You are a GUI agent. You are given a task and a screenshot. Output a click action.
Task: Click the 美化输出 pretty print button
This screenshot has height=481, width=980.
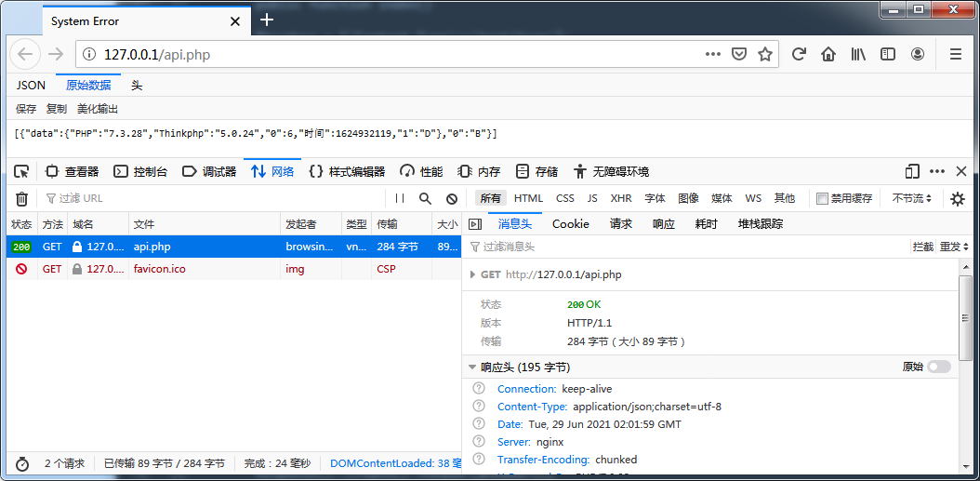point(98,109)
